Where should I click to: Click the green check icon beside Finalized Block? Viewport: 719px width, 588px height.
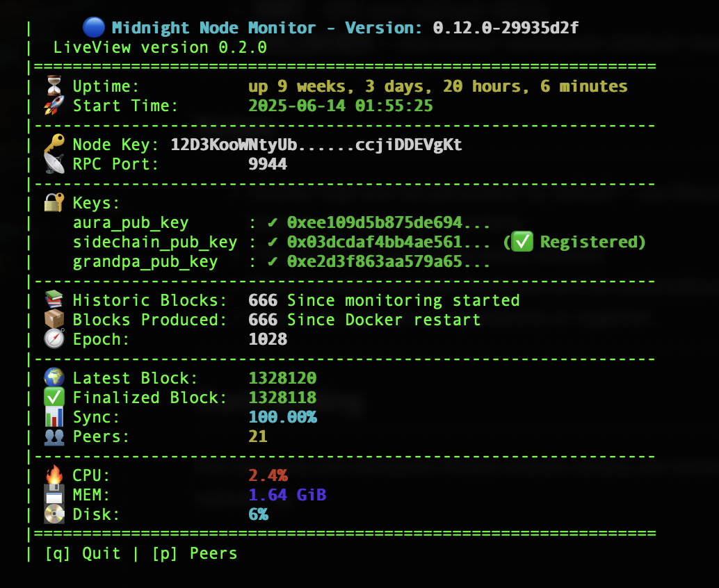pos(54,398)
